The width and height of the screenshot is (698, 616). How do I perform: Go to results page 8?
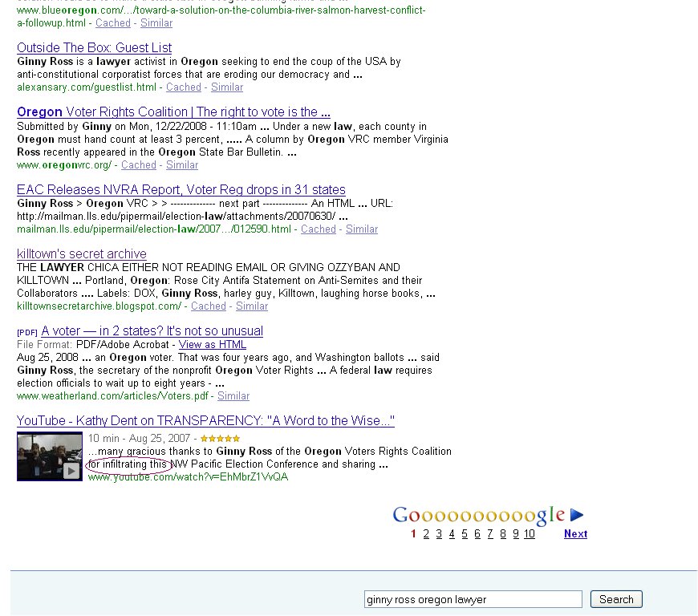tap(503, 533)
